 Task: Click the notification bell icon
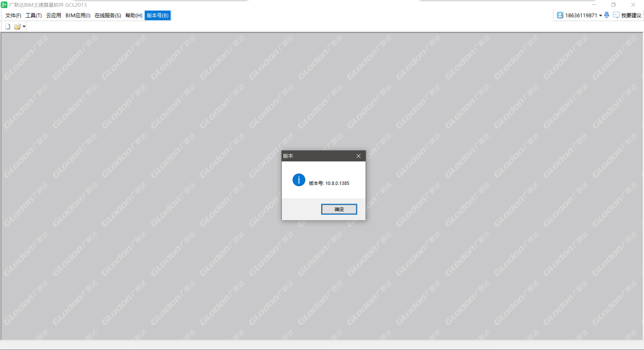coord(606,15)
